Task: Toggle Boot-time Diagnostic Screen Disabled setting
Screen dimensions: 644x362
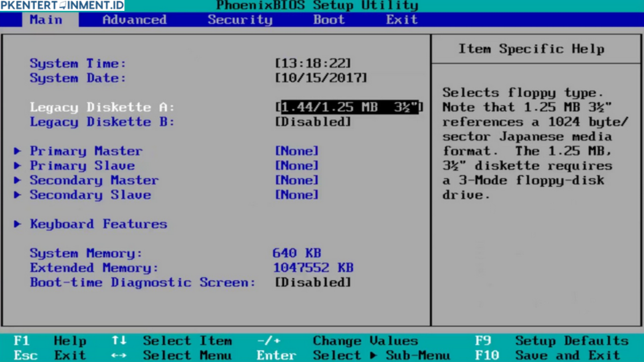Action: click(x=313, y=283)
